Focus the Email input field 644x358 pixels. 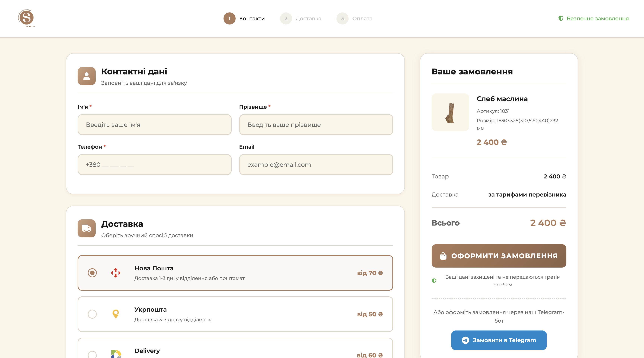(316, 165)
